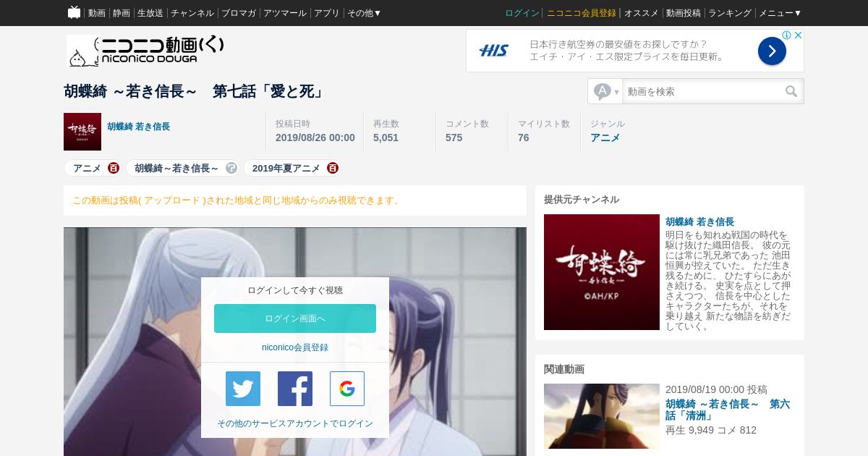This screenshot has width=868, height=456.
Task: Click the HIS advertisement text
Action: [626, 50]
